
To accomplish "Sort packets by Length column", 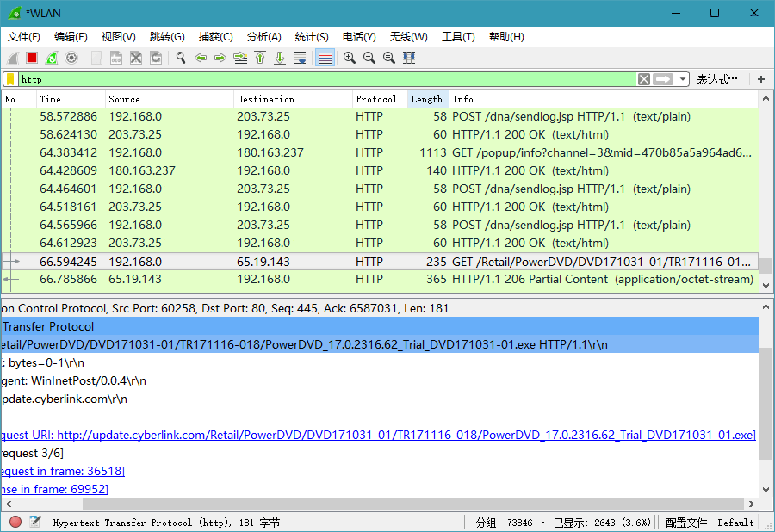I will [427, 99].
